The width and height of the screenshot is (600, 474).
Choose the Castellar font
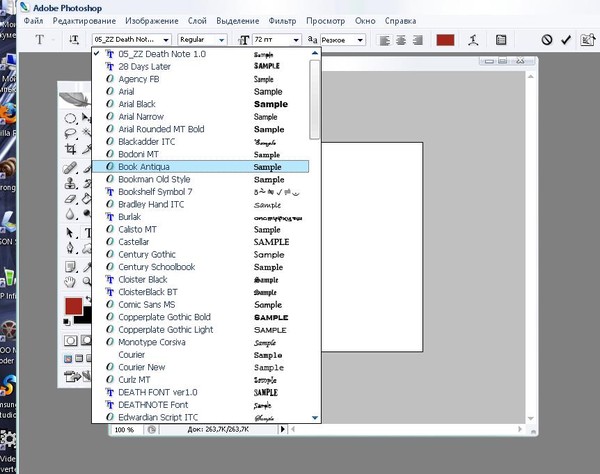[x=201, y=242]
